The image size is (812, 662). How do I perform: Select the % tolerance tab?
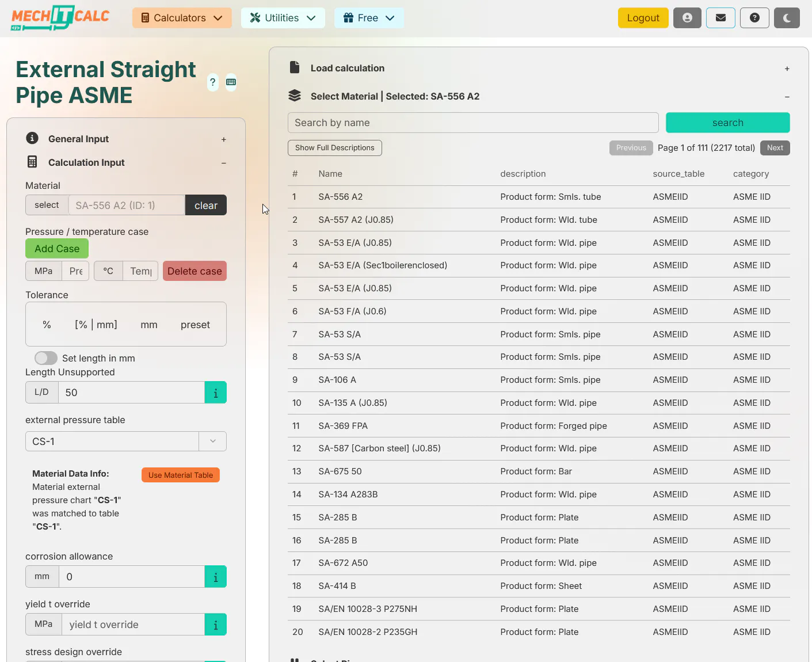point(47,325)
